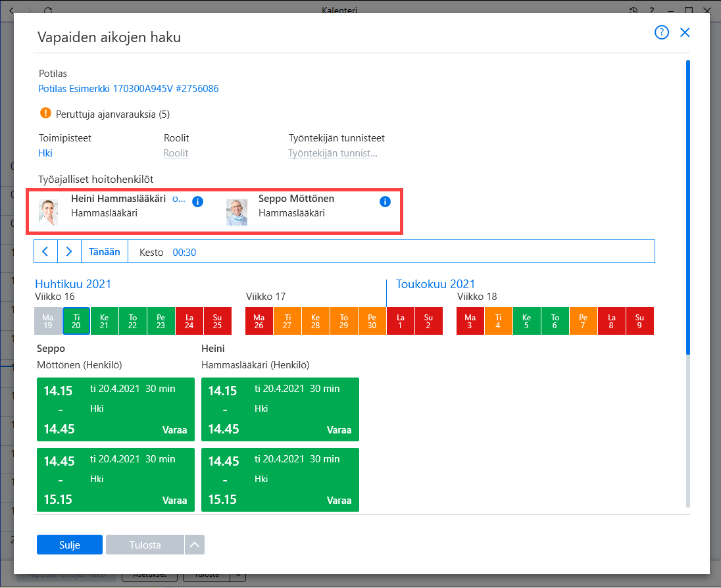Open the Työntekijän tunnisteet field
This screenshot has width=721, height=588.
[333, 153]
